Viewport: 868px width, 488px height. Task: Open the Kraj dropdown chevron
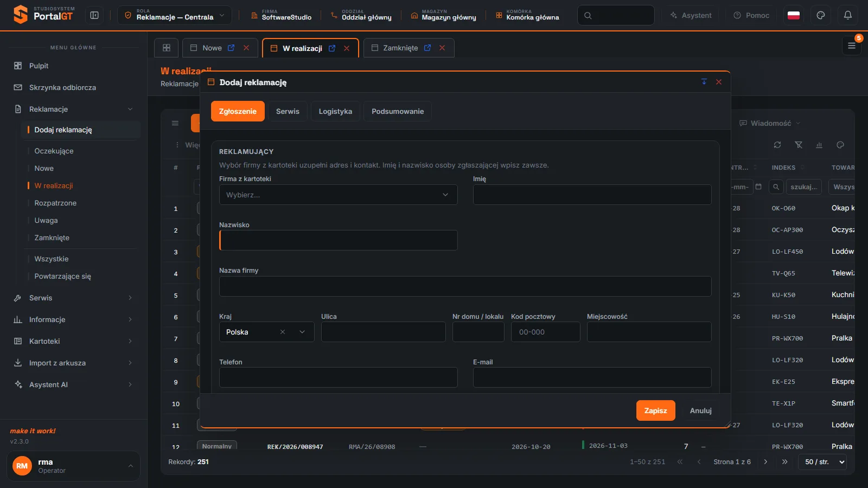pos(302,332)
